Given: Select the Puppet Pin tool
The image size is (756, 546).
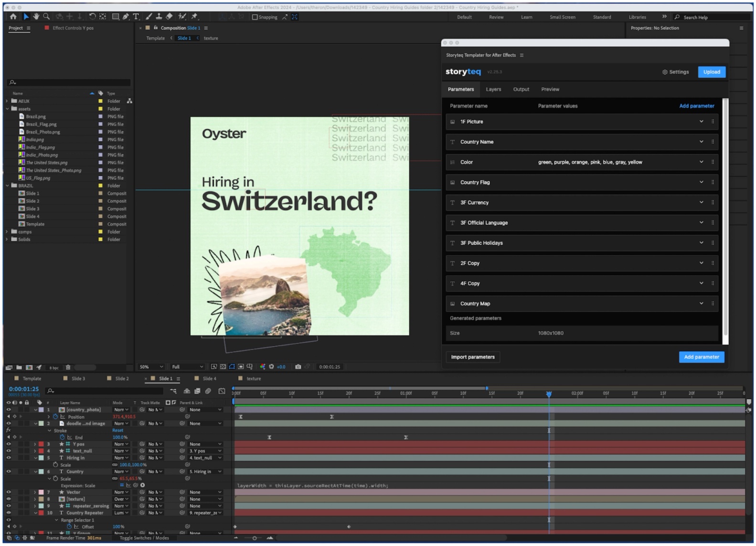Looking at the screenshot, I should [x=194, y=17].
